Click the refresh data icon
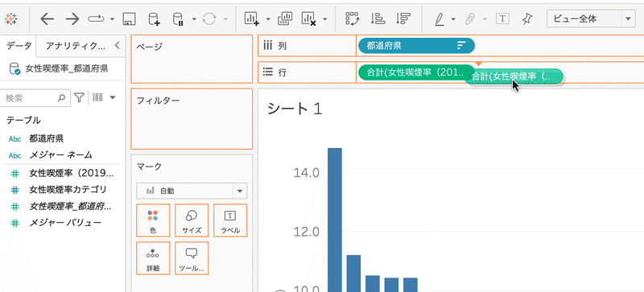Viewport: 644px width, 292px height. click(209, 19)
